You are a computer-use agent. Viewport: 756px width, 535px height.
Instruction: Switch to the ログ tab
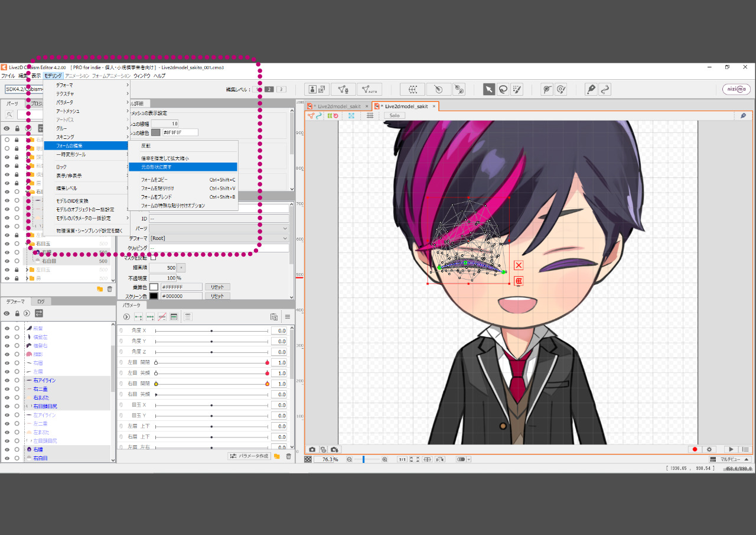point(41,301)
